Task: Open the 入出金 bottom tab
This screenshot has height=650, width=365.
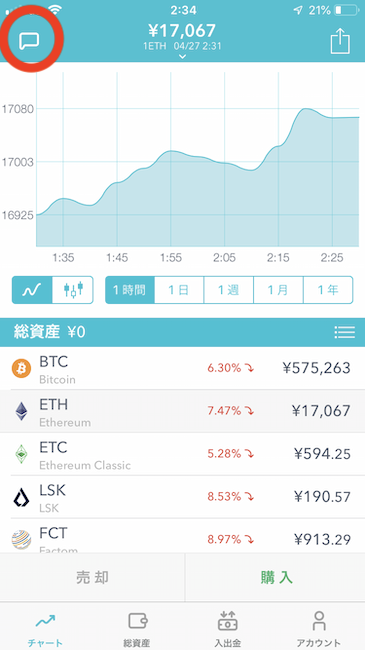Action: click(228, 629)
